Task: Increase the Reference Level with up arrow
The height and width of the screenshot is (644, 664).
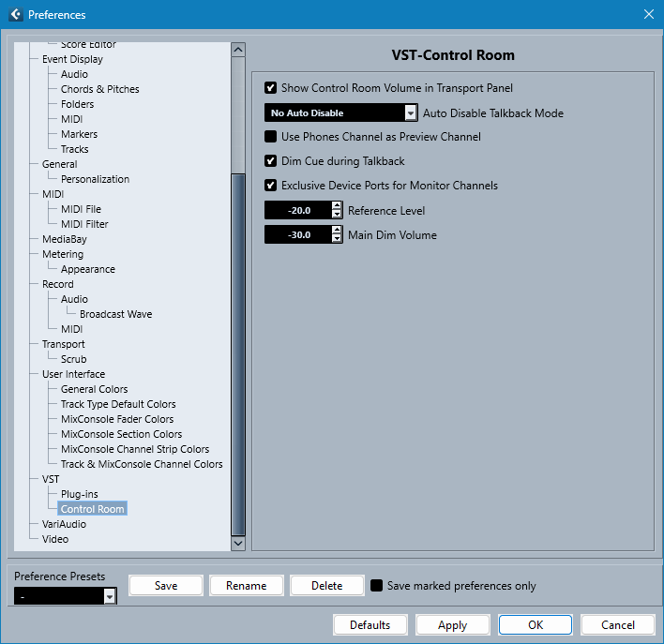Action: (x=338, y=206)
